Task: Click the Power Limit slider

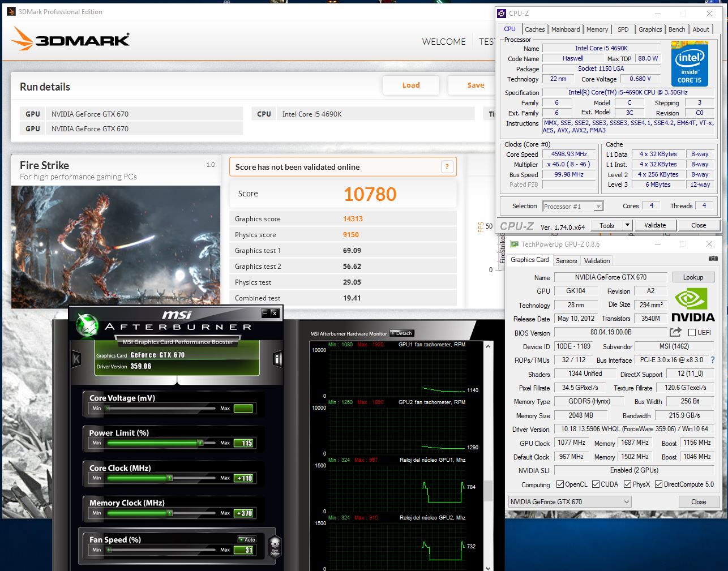Action: (161, 443)
